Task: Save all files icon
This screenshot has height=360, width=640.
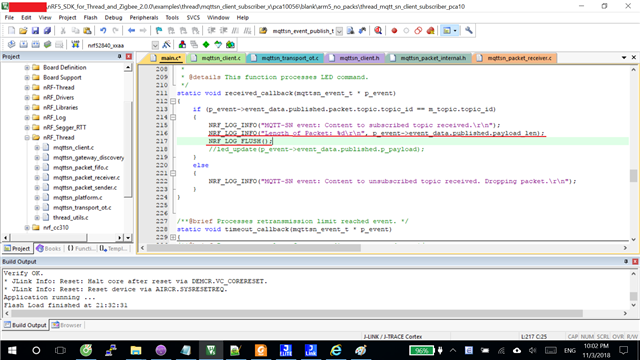Action: [47, 31]
